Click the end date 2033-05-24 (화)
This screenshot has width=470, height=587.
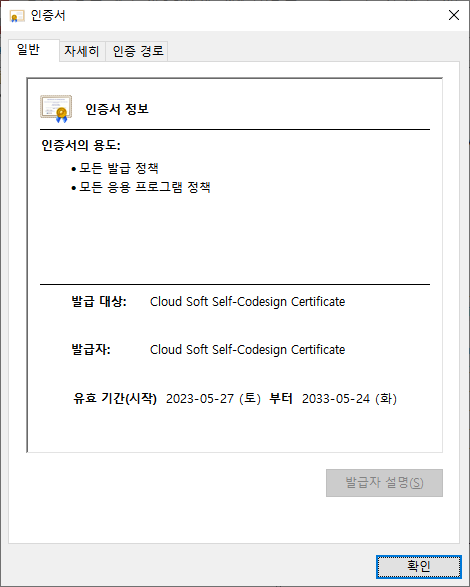click(x=349, y=398)
